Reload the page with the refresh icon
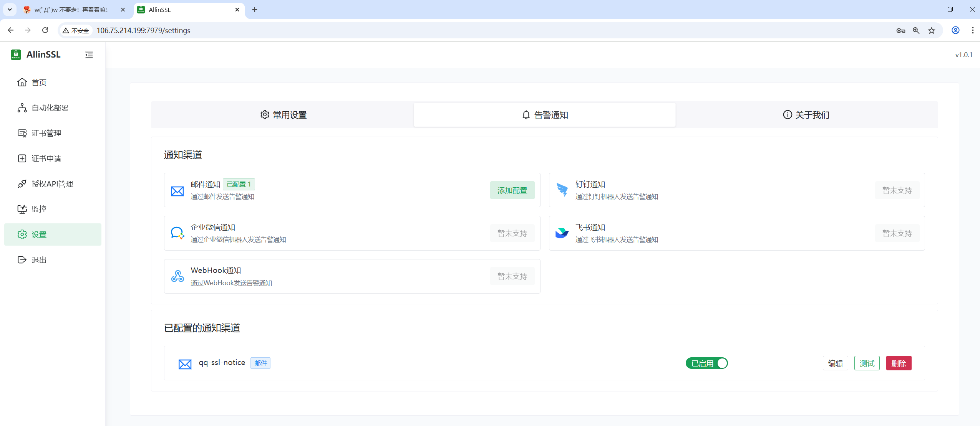980x426 pixels. pyautogui.click(x=45, y=30)
